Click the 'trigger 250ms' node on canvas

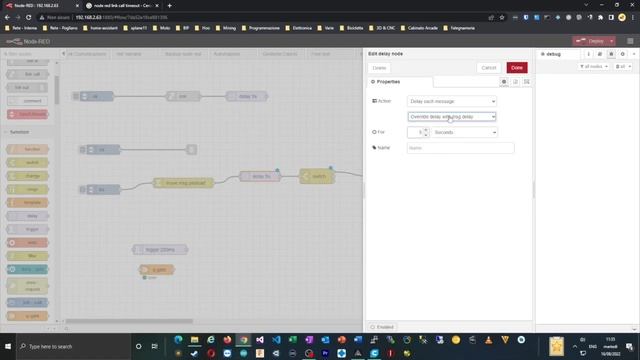click(x=160, y=249)
